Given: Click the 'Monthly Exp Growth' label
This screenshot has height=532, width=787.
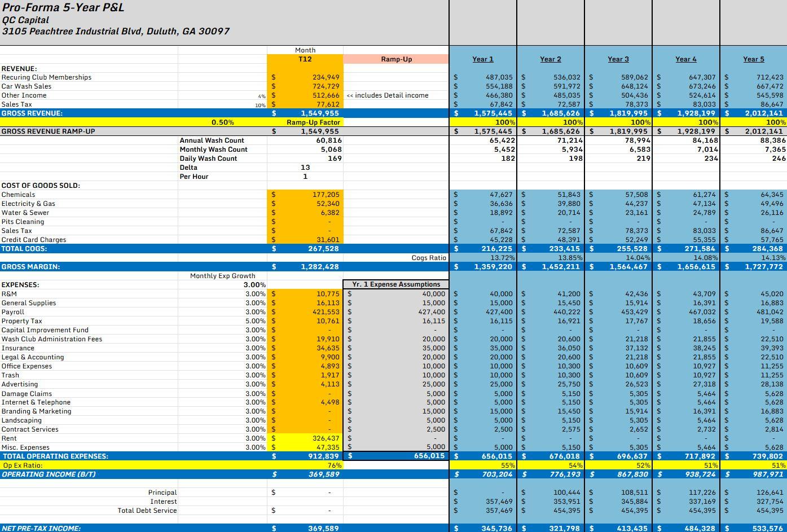Looking at the screenshot, I should click(223, 276).
